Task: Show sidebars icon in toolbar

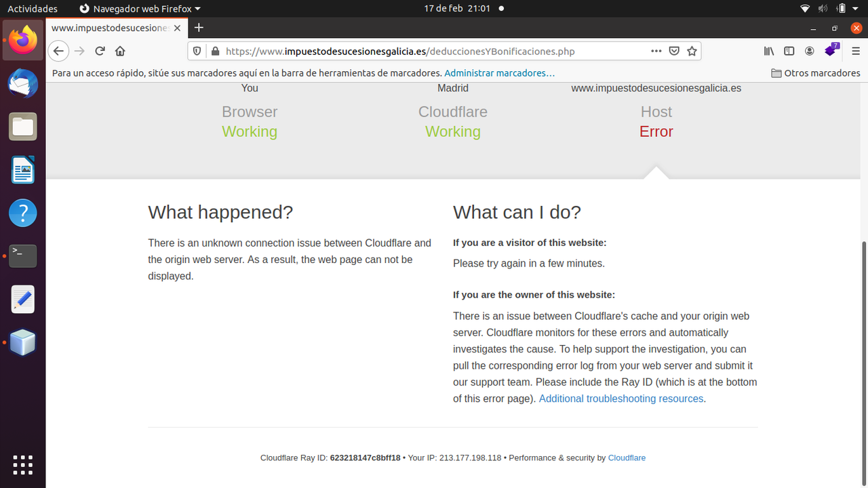Action: 789,51
